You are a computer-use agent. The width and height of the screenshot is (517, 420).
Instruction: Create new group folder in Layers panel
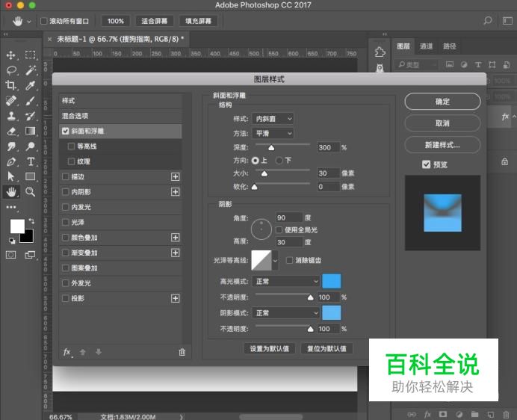[475, 414]
